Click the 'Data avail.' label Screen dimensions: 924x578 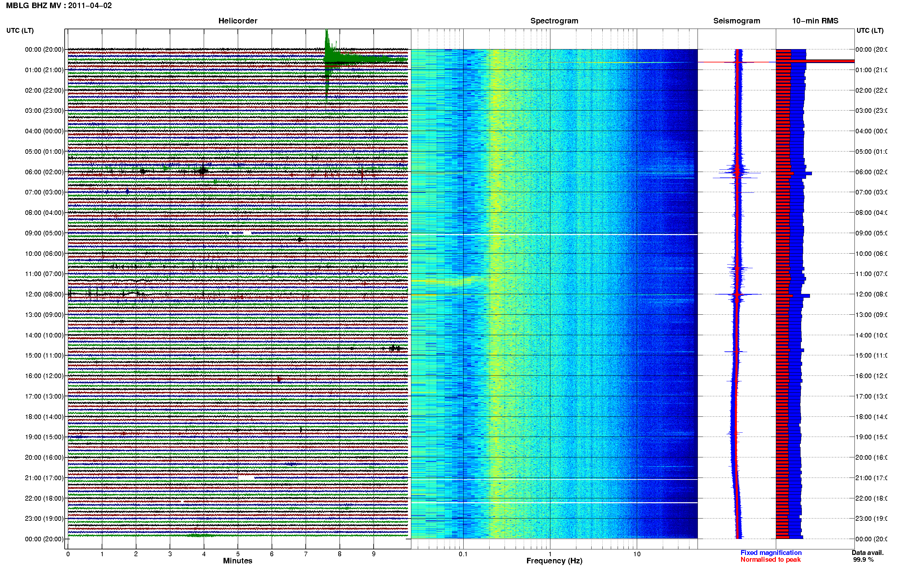(868, 553)
